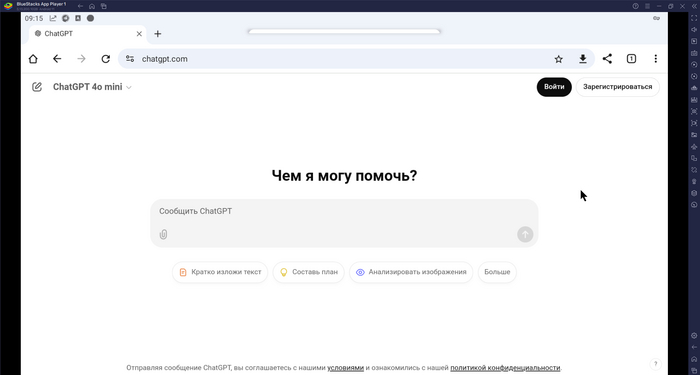The height and width of the screenshot is (375, 700).
Task: Open BlueStacks help icon in title bar
Action: [635, 6]
